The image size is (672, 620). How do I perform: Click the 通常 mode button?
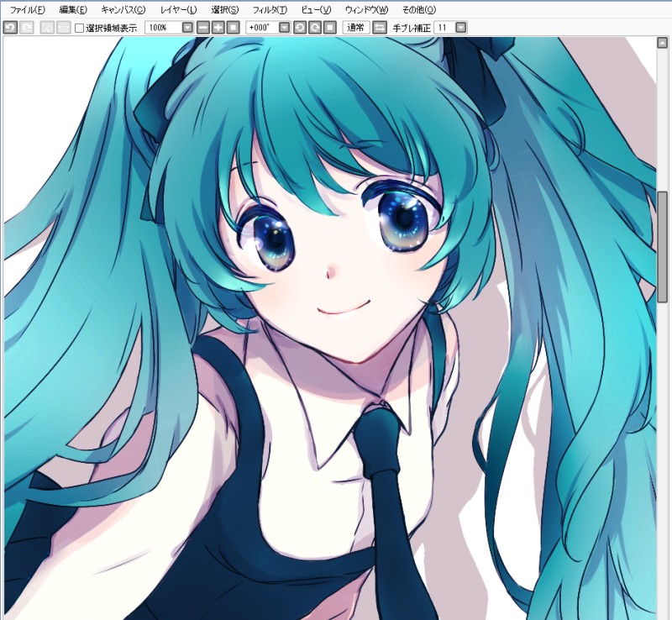[356, 28]
